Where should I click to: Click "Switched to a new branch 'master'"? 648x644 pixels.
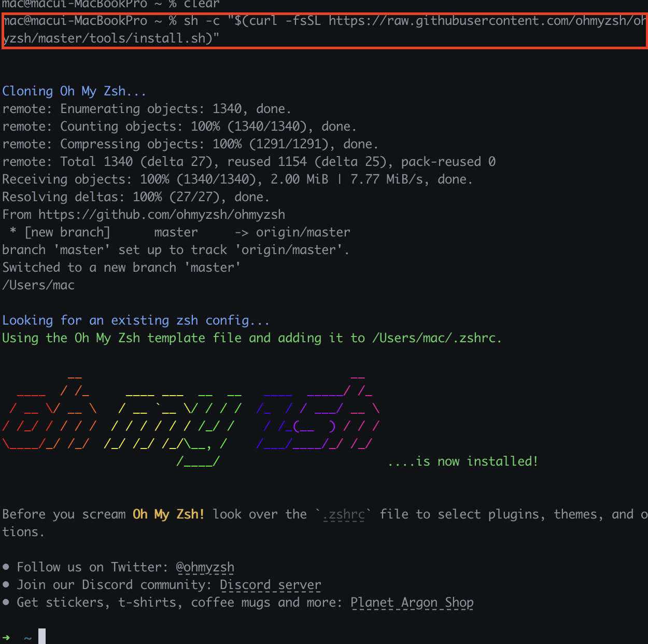121,268
